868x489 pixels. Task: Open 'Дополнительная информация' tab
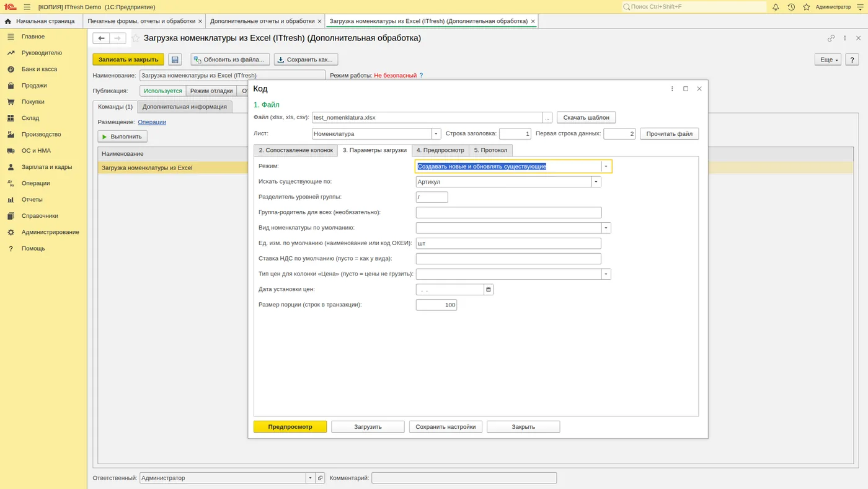tap(185, 107)
